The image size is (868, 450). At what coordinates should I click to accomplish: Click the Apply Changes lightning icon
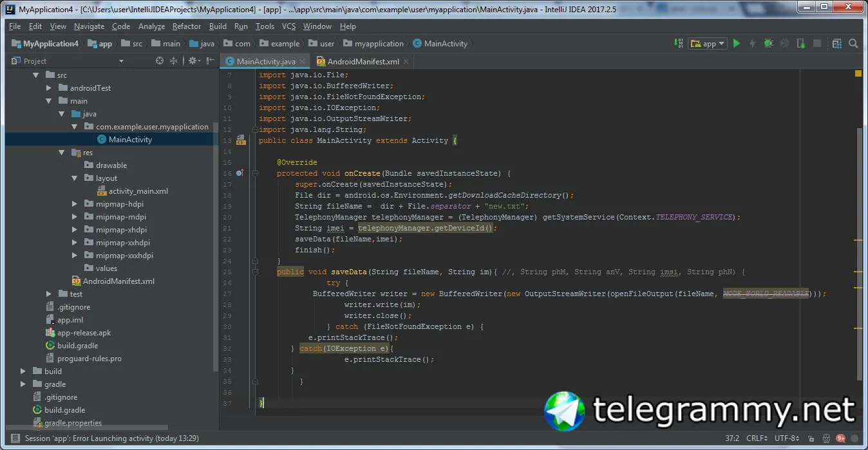pyautogui.click(x=752, y=44)
